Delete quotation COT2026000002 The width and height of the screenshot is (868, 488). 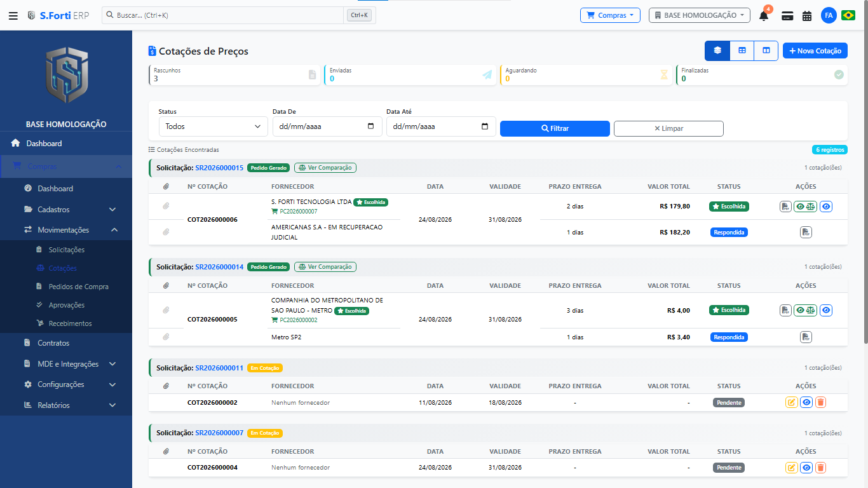tap(820, 402)
